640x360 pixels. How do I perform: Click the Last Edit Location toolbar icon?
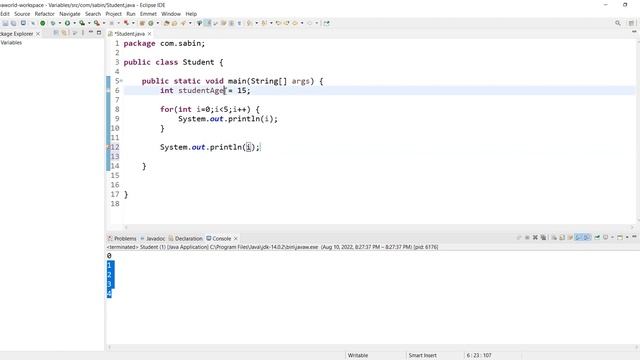click(278, 23)
